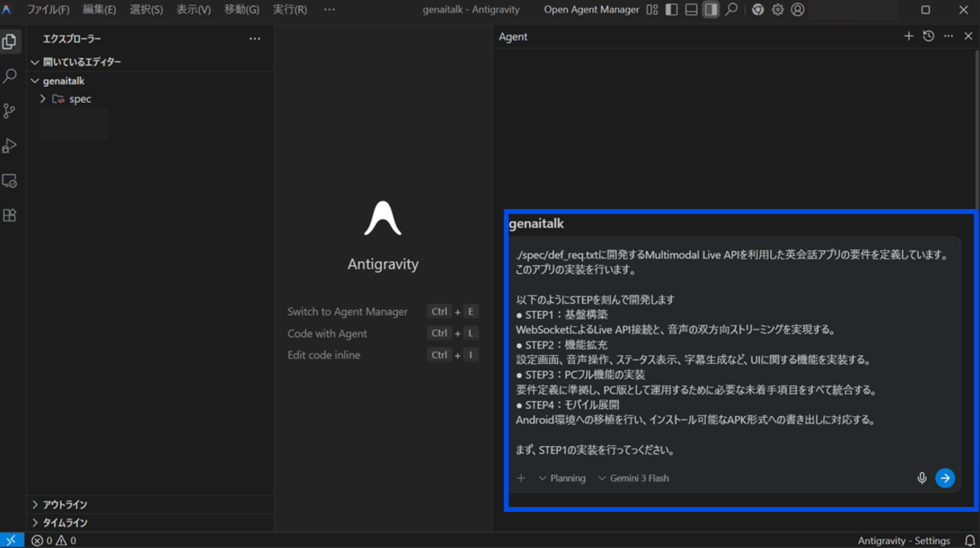Open the Remote Explorer icon
This screenshot has width=980, height=548.
pos(10,181)
